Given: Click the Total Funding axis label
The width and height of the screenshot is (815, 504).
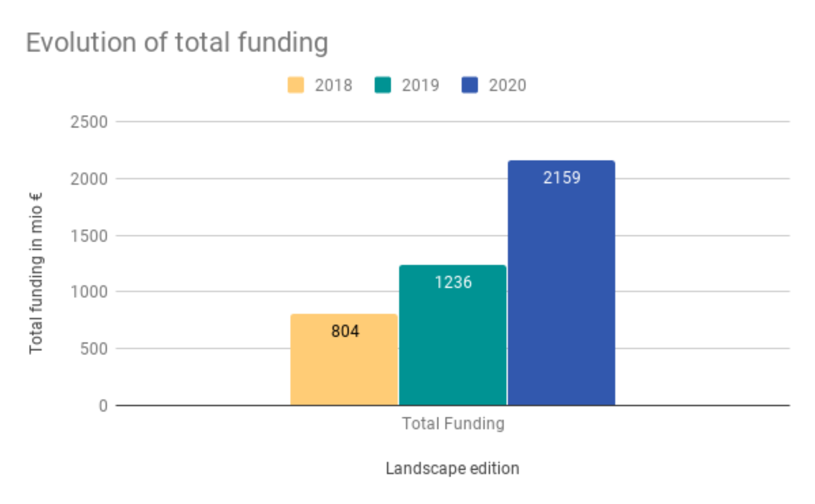Looking at the screenshot, I should [453, 423].
